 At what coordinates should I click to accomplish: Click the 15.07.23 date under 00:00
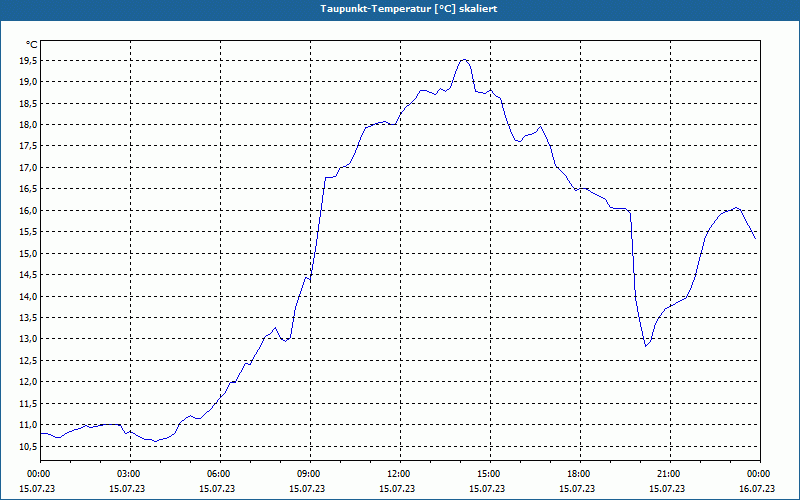[x=37, y=488]
